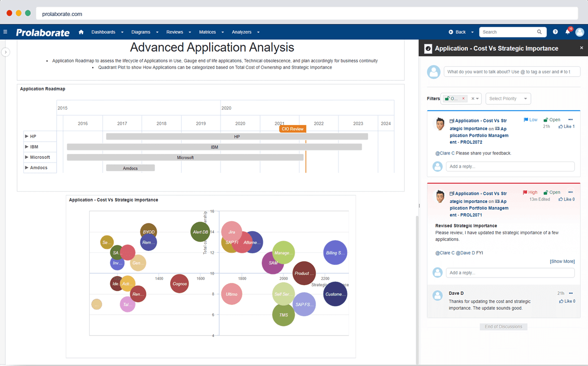Expand the left sidebar with the chevron
The image size is (588, 366).
pos(6,52)
